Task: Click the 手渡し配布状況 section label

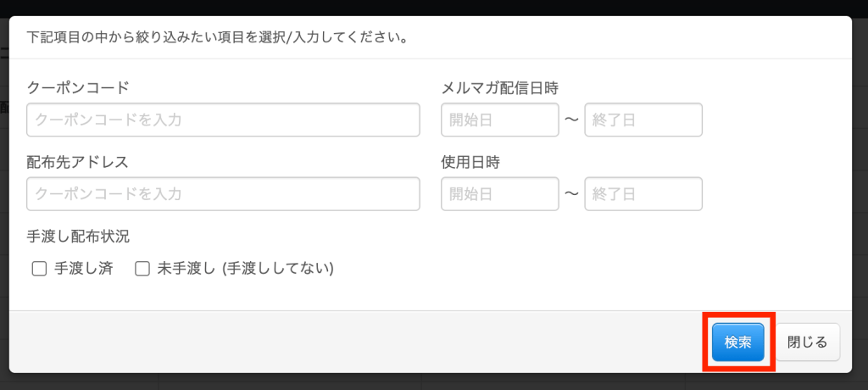Action: 78,237
